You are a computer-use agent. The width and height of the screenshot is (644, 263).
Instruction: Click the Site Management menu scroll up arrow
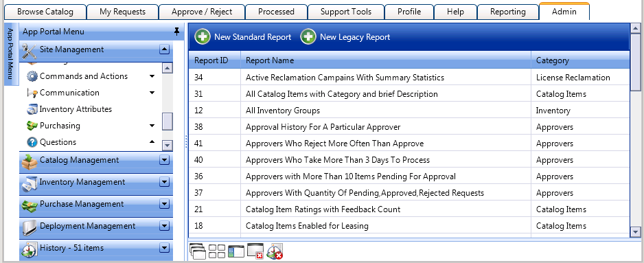[167, 68]
